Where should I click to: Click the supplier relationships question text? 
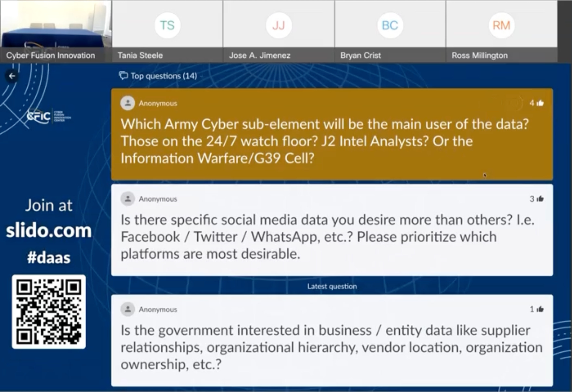331,347
